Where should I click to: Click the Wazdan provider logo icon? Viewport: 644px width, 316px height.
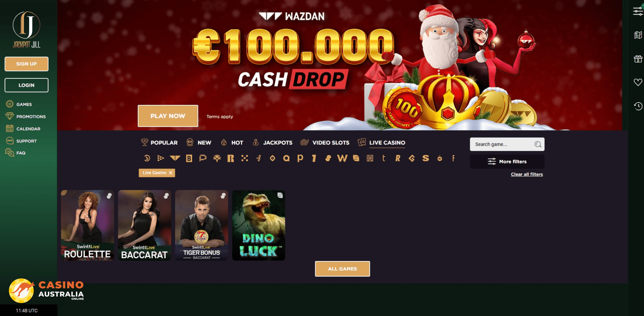pyautogui.click(x=175, y=158)
